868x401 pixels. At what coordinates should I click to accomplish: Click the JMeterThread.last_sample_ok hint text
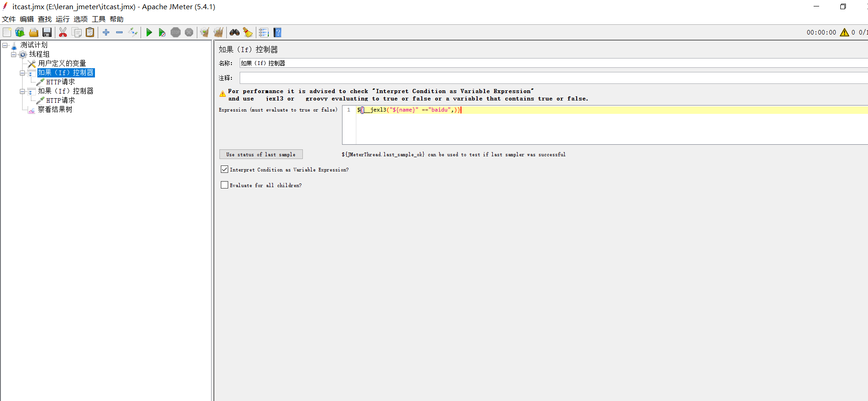454,154
